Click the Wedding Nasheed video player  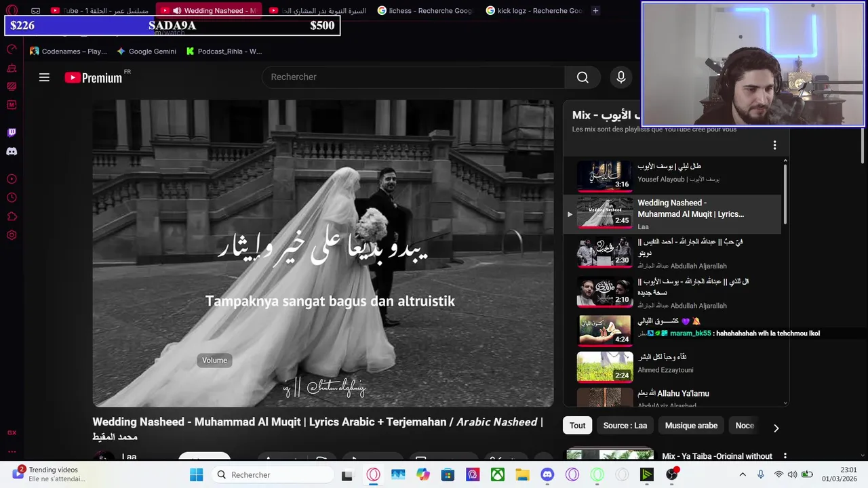pos(323,253)
